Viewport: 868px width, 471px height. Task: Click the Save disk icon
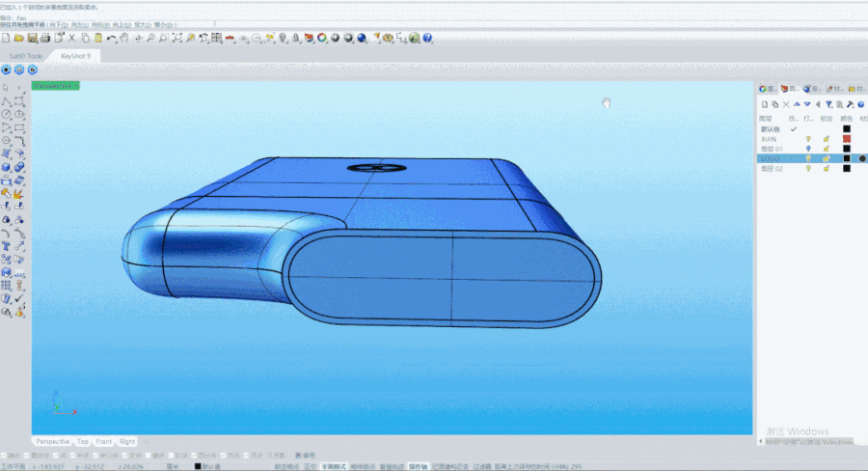32,39
